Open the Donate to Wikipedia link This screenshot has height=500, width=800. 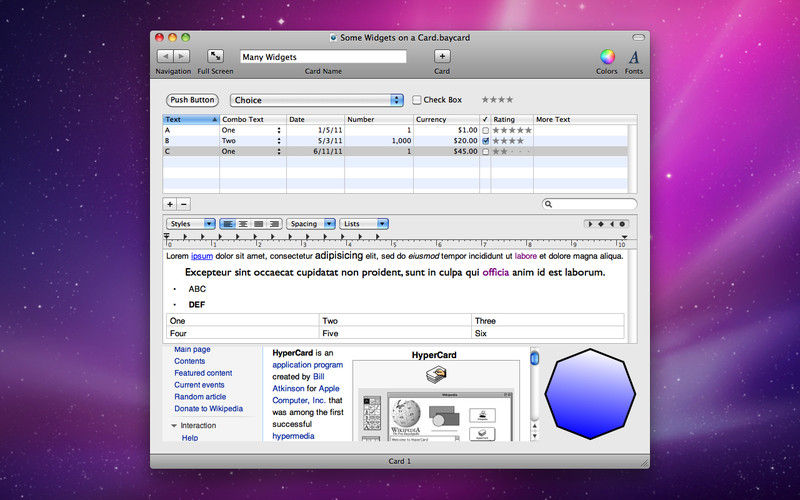coord(209,408)
